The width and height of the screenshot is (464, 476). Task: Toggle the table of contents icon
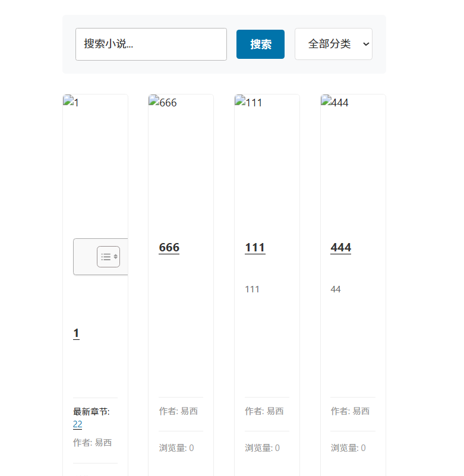[x=108, y=257]
